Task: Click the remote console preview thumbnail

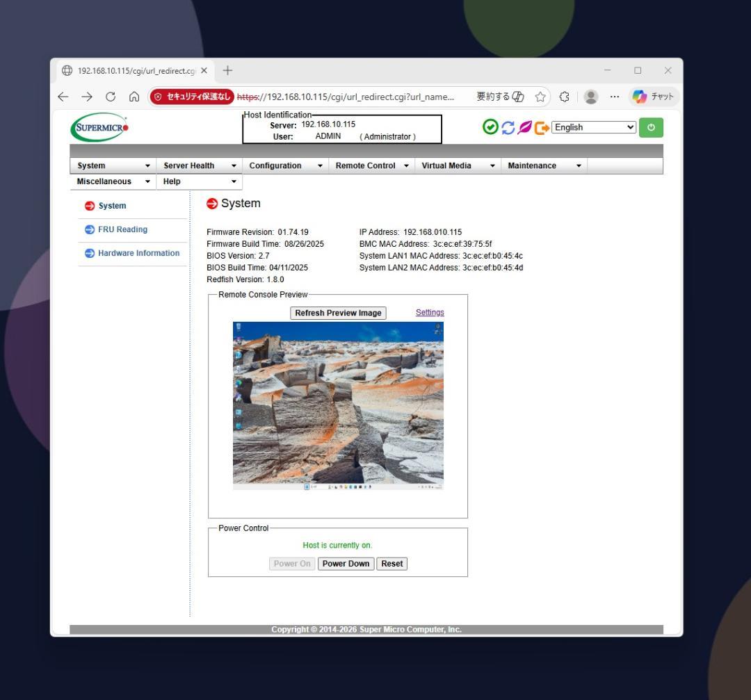Action: pyautogui.click(x=338, y=406)
